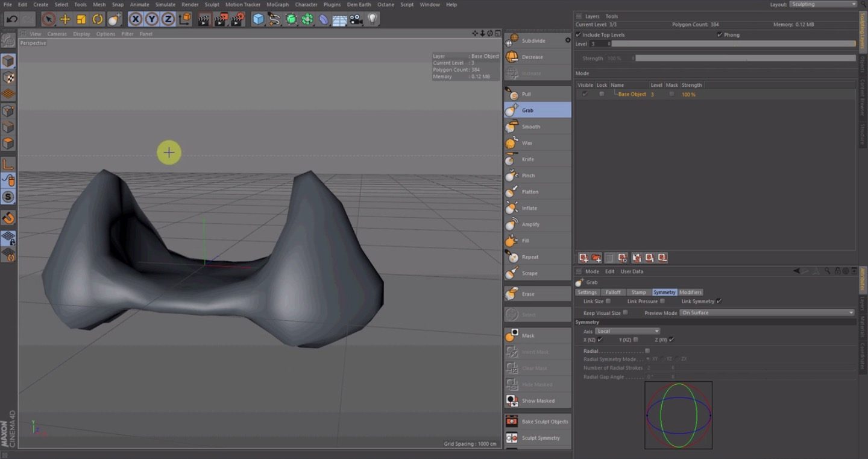Activate the Scale tool
This screenshot has height=459, width=868.
[81, 19]
